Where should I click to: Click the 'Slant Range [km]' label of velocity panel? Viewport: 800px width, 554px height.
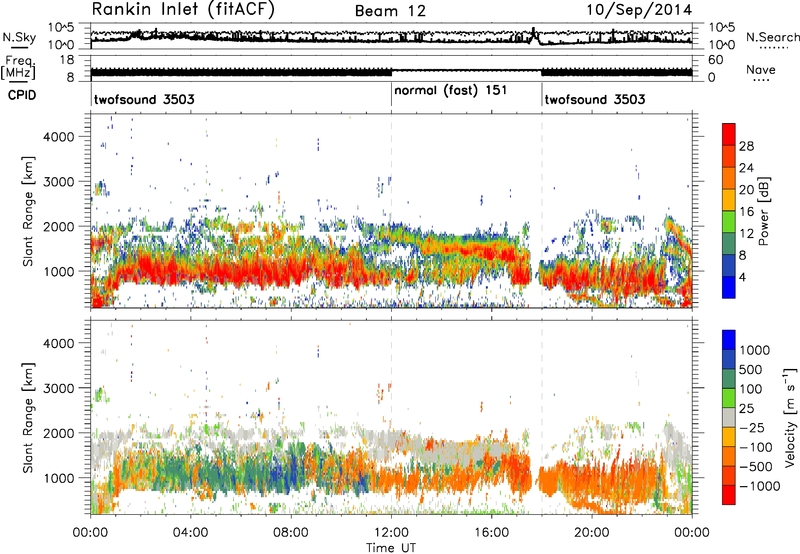coord(28,417)
